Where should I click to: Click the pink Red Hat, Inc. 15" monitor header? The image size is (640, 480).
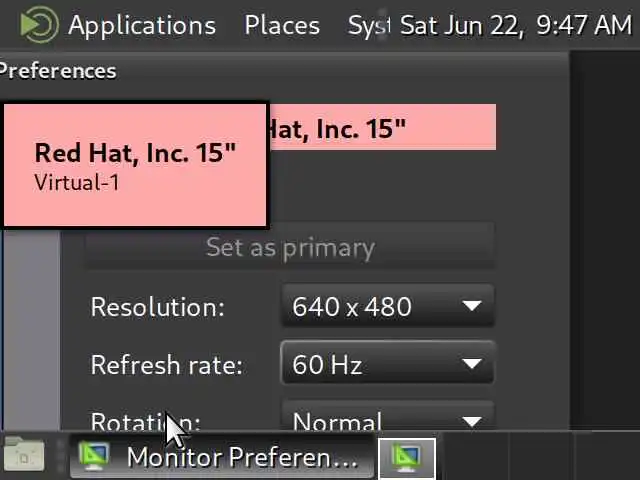[x=382, y=127]
